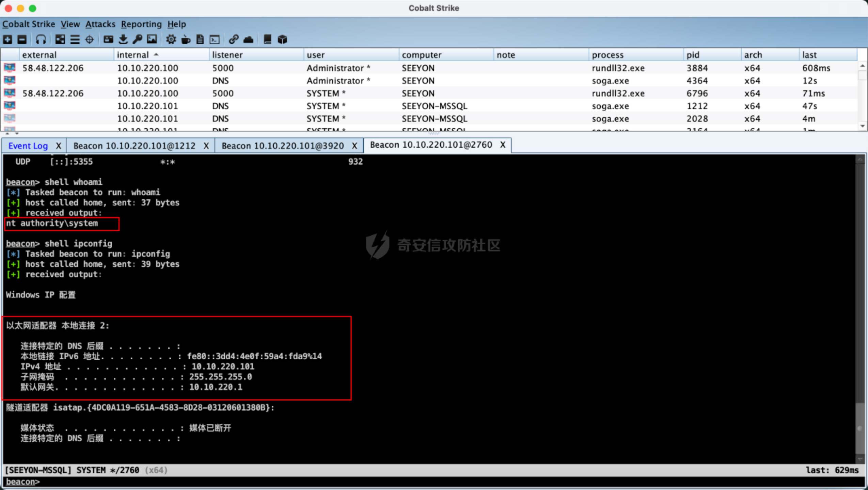Click the terminal scripted web delivery icon

[x=215, y=39]
